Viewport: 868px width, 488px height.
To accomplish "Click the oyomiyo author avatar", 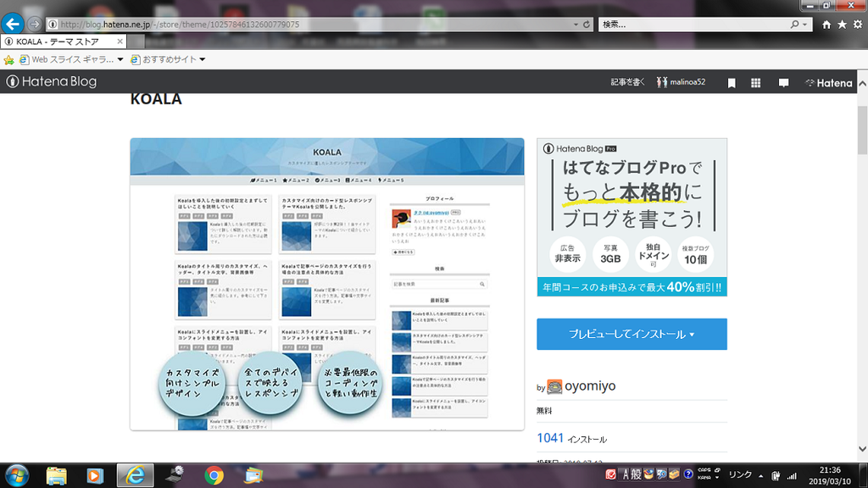I will pyautogui.click(x=554, y=386).
